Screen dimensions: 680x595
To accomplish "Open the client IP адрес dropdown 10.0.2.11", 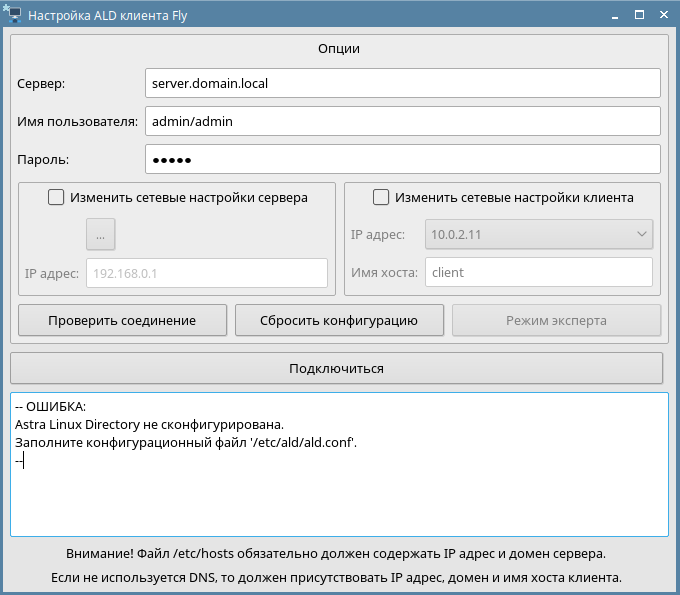I will pos(539,234).
